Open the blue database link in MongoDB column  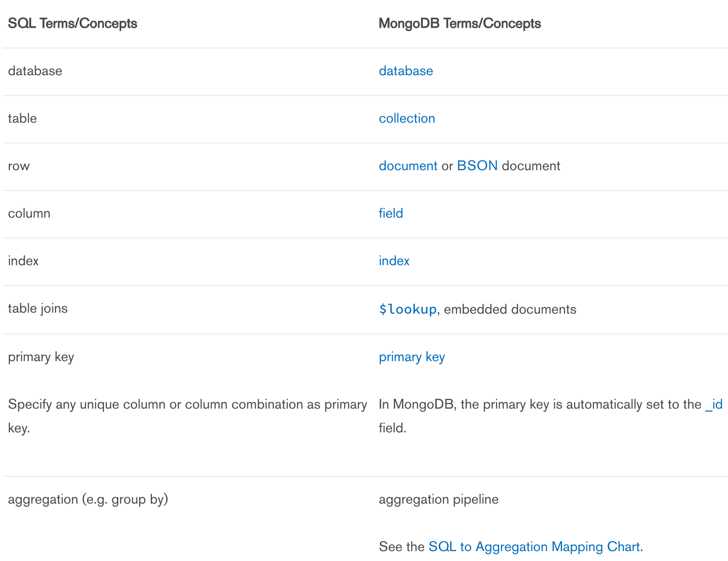coord(406,71)
